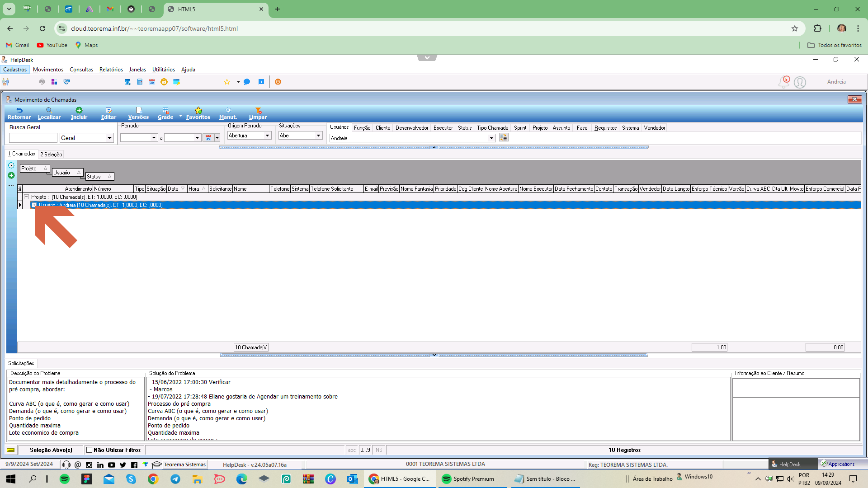Click the calculator icon in the main toolbar
Screen dimensions: 868x488
140,82
